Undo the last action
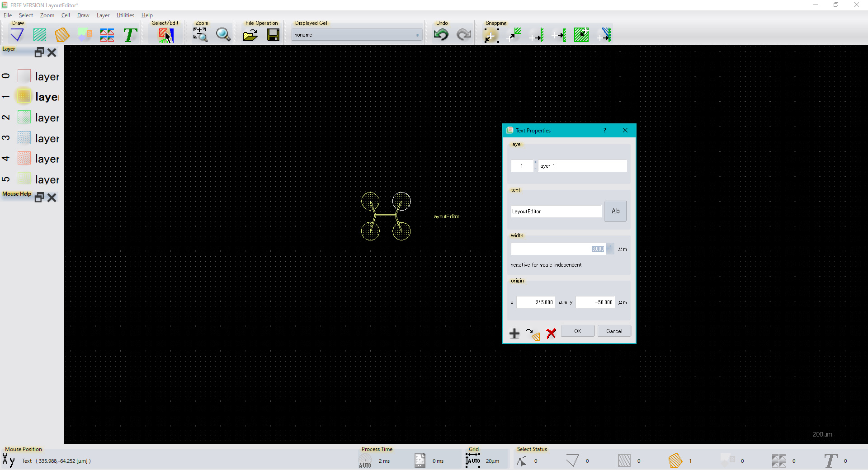868x470 pixels. (x=441, y=35)
